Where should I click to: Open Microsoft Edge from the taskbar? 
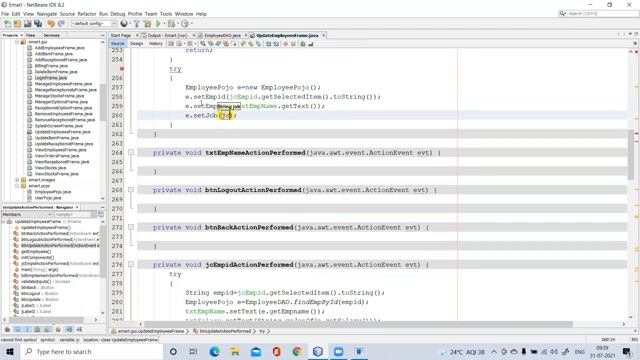(214, 351)
